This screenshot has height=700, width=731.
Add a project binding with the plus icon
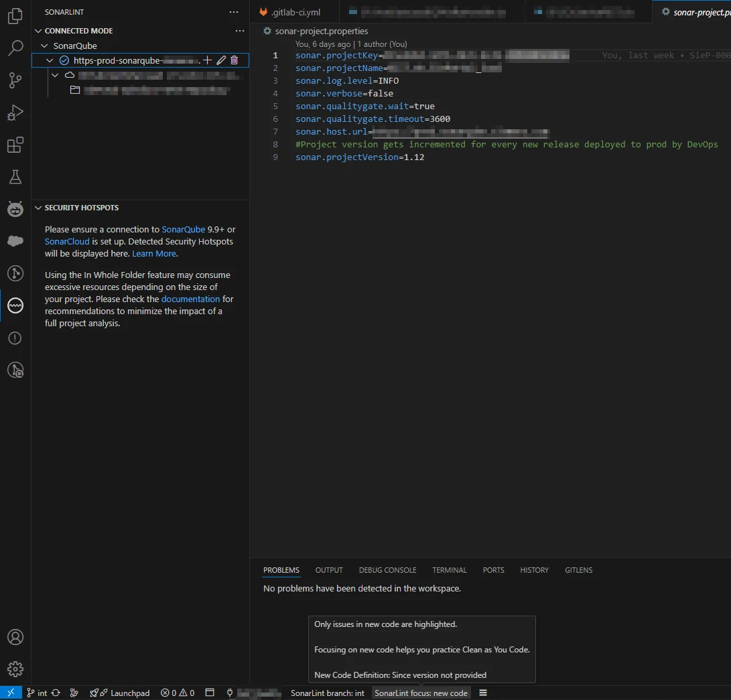(x=208, y=60)
